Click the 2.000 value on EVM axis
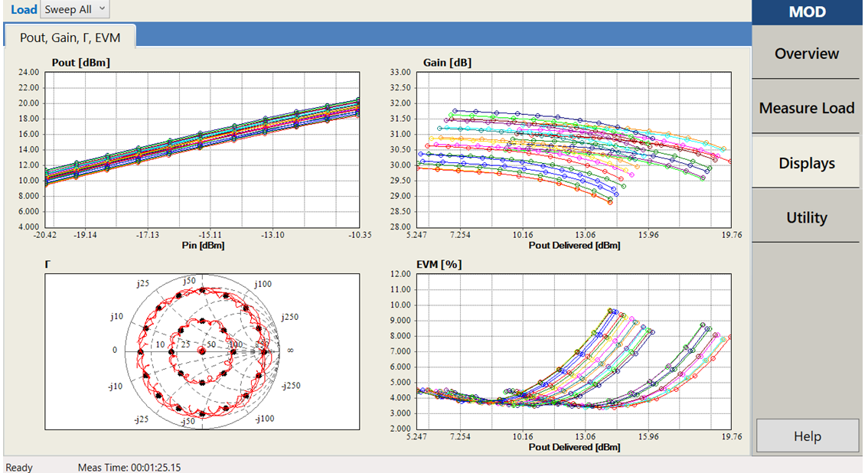 400,429
